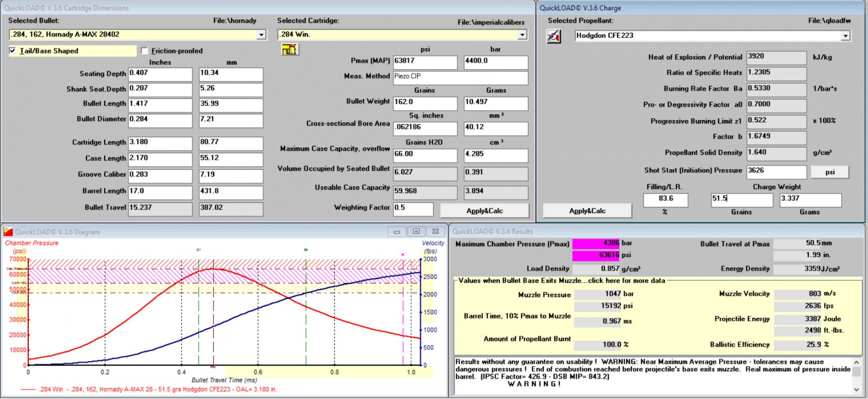The height and width of the screenshot is (399, 868).
Task: Click the chart legend for .284 Win. load
Action: pos(149,389)
